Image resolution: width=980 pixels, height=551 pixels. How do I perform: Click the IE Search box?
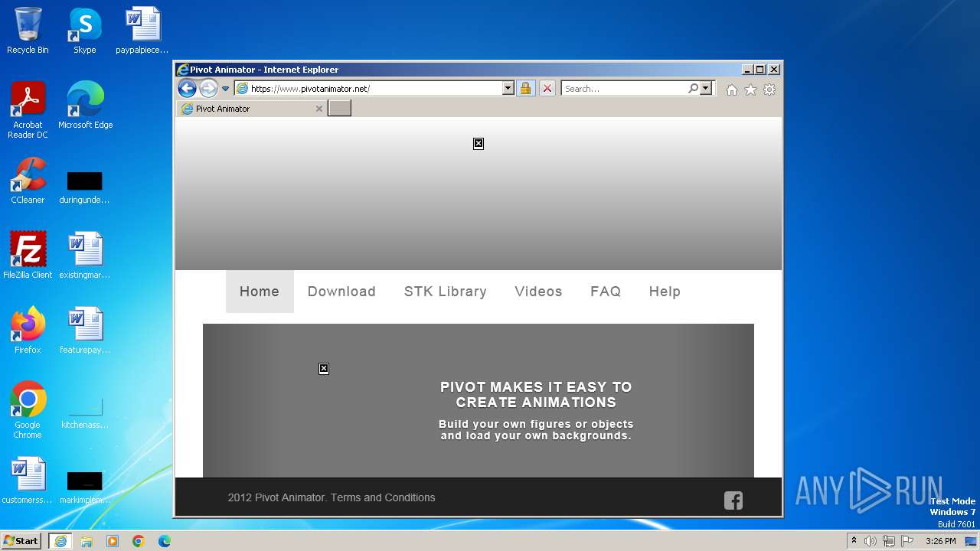[623, 89]
